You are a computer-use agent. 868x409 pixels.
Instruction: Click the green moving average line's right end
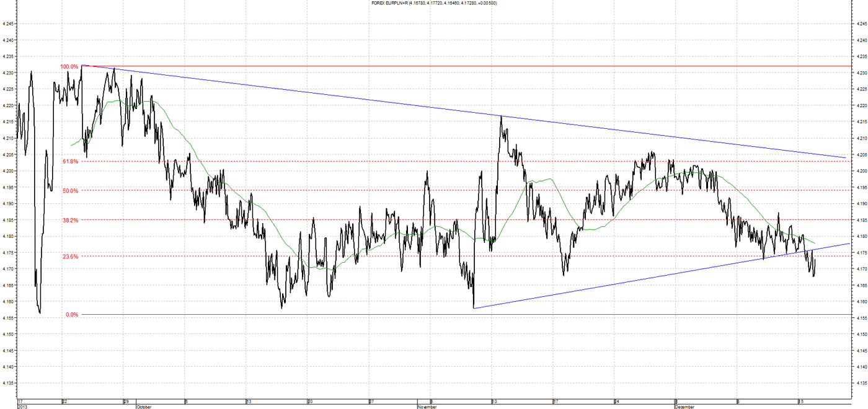click(x=815, y=242)
